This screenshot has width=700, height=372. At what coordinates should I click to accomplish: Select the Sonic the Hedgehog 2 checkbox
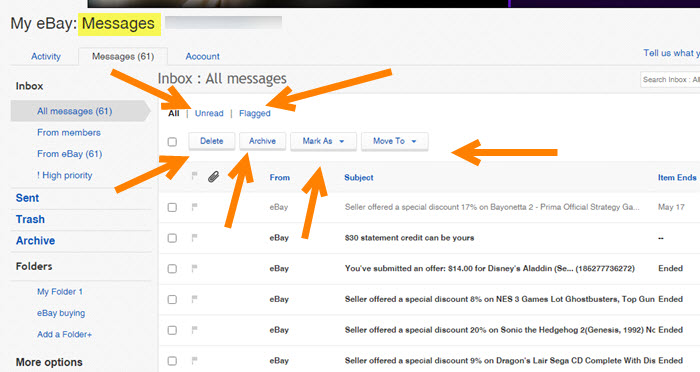coord(172,330)
